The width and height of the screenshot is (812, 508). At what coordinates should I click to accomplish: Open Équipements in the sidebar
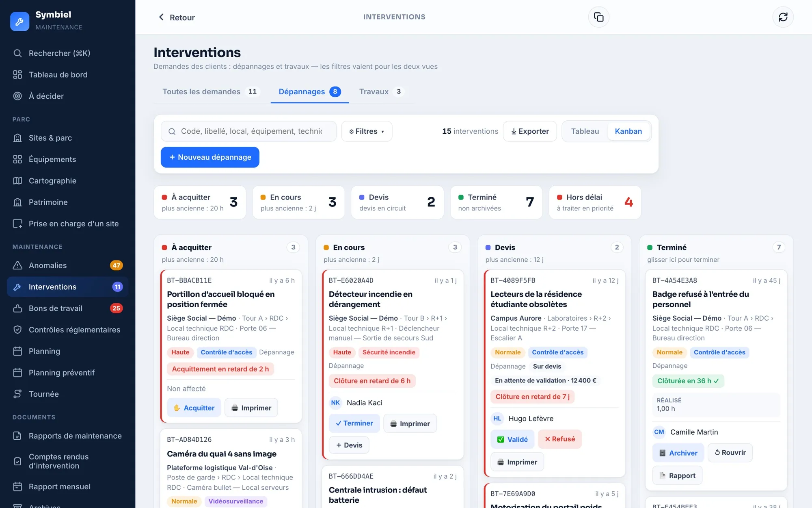click(x=67, y=159)
